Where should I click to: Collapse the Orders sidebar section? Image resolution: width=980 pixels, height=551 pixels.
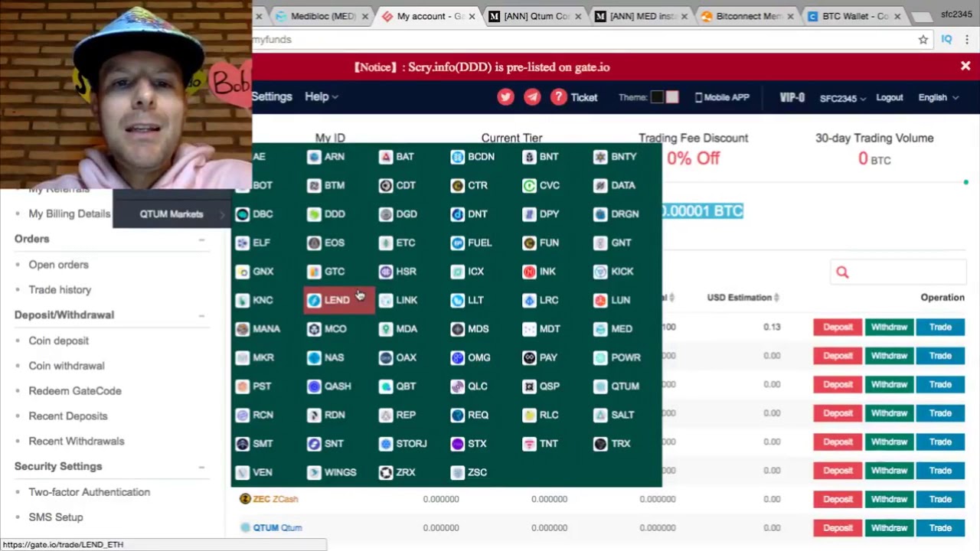(x=201, y=240)
